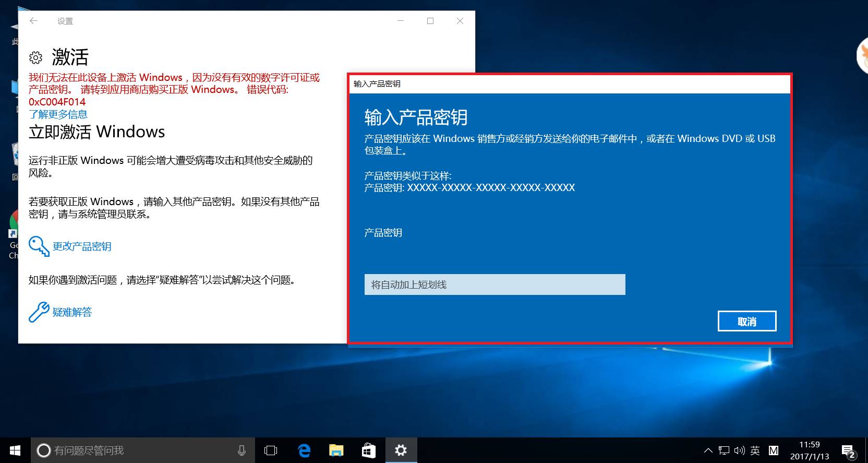The width and height of the screenshot is (868, 463).
Task: Click the Cortana microphone icon
Action: point(242,450)
